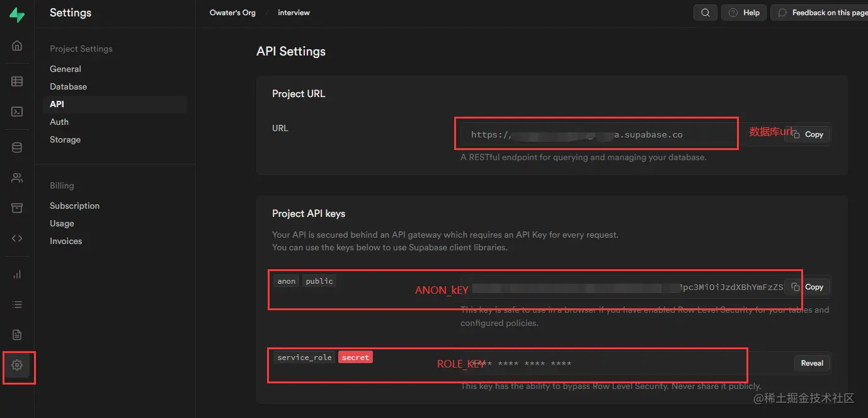Click the API Settings heading

291,51
